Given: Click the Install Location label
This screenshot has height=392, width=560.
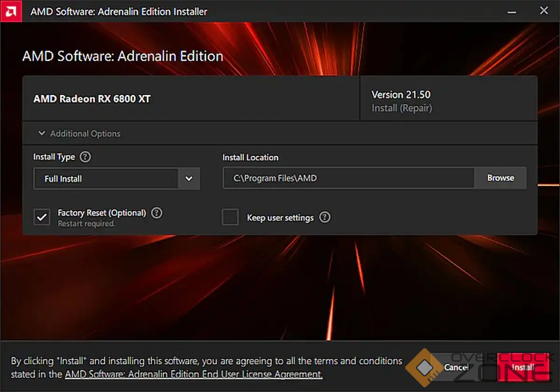Looking at the screenshot, I should [251, 157].
